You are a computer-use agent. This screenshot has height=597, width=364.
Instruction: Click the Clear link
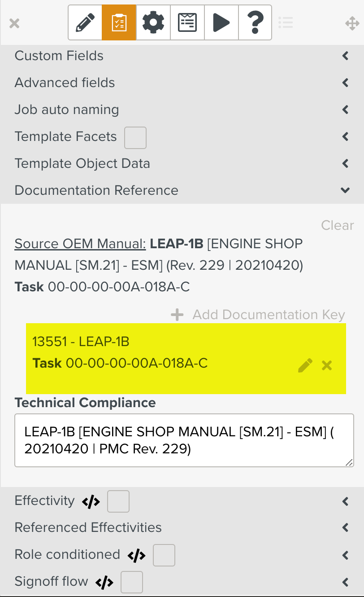click(338, 225)
